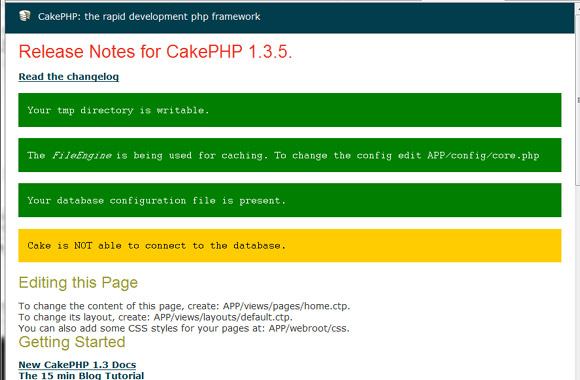Image resolution: width=580 pixels, height=380 pixels.
Task: Select the database configuration file present message
Action: coord(290,200)
